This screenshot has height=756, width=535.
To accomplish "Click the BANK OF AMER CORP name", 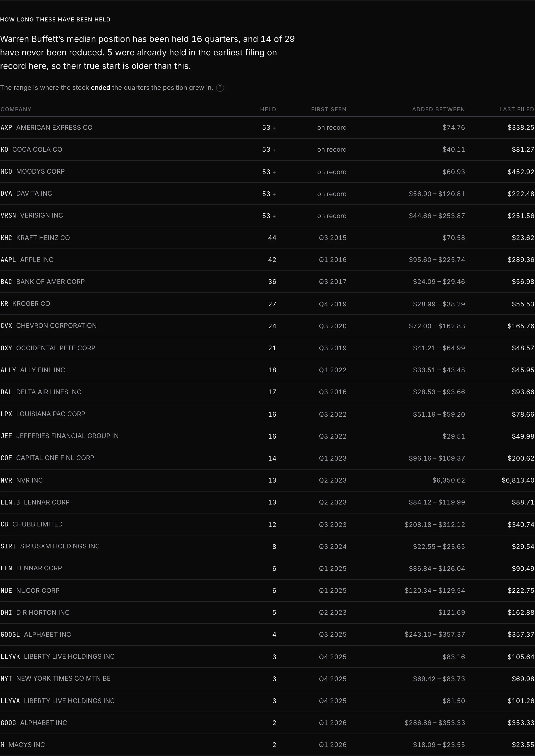I will 50,282.
